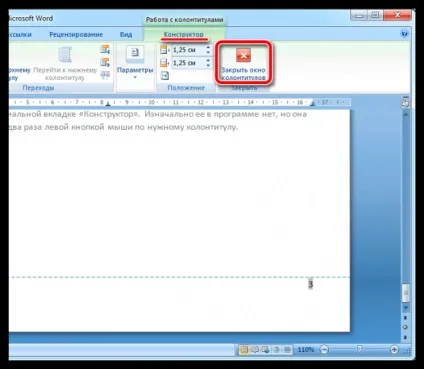
Task: Click the Положение group label
Action: (186, 88)
